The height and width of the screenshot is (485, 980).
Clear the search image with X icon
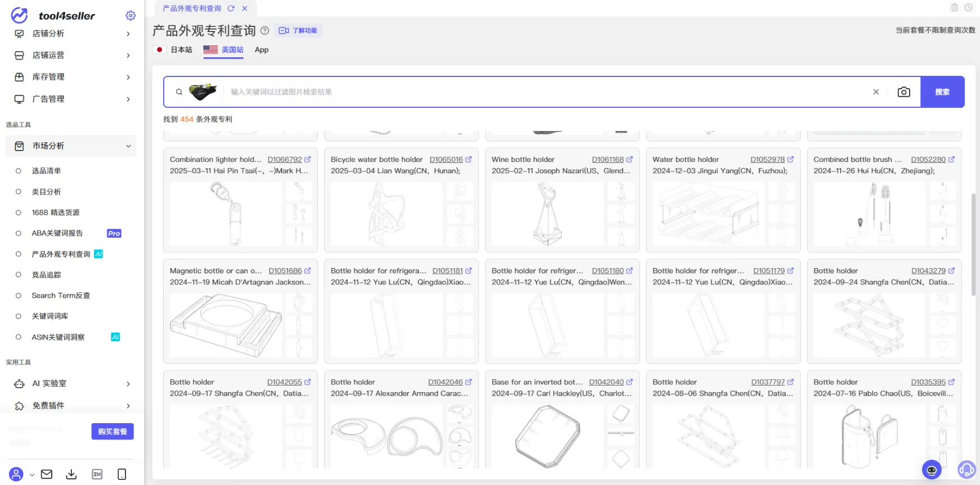pos(876,92)
